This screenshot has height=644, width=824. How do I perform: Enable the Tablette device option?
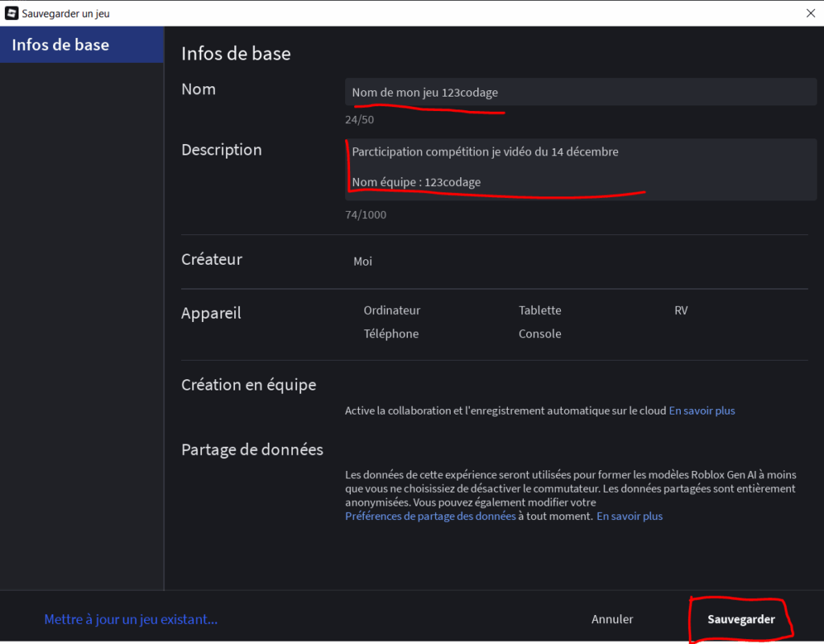pyautogui.click(x=539, y=310)
